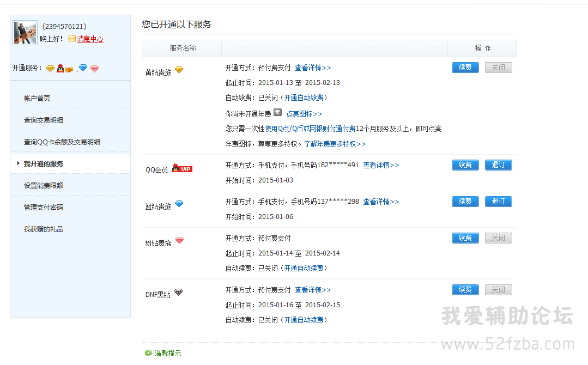The image size is (588, 365).
Task: Click the 操作 column header
Action: click(483, 48)
